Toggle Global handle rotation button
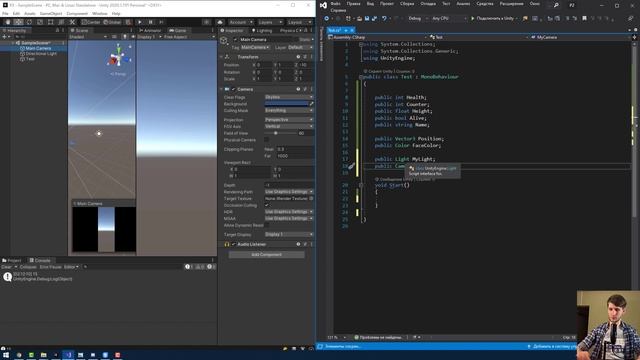The image size is (640, 360). point(111,22)
